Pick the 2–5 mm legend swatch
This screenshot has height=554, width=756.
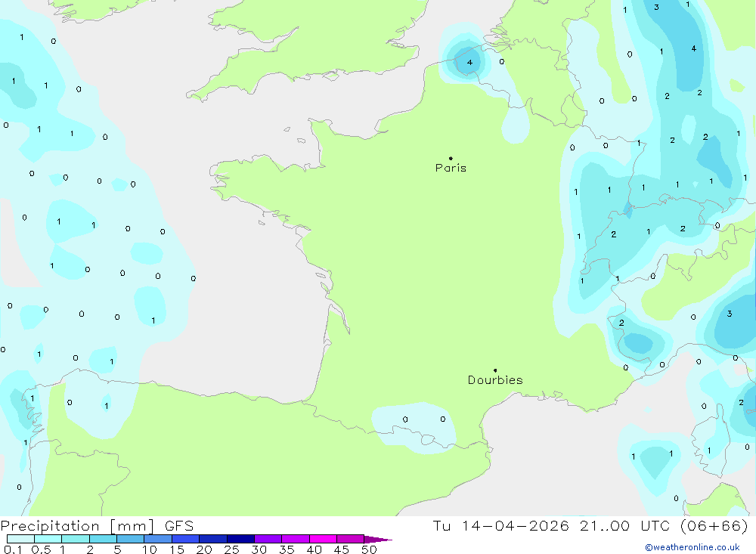(103, 539)
